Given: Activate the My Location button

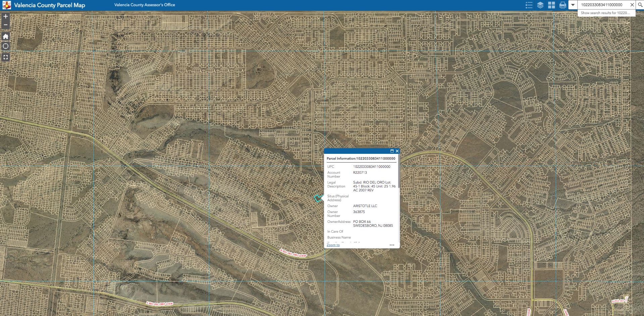Looking at the screenshot, I should tap(5, 46).
